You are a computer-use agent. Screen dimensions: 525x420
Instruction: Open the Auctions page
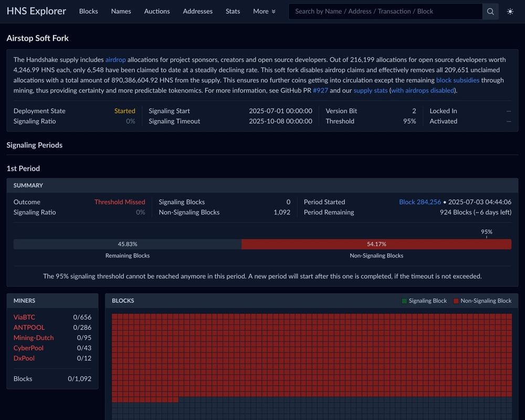(x=156, y=11)
